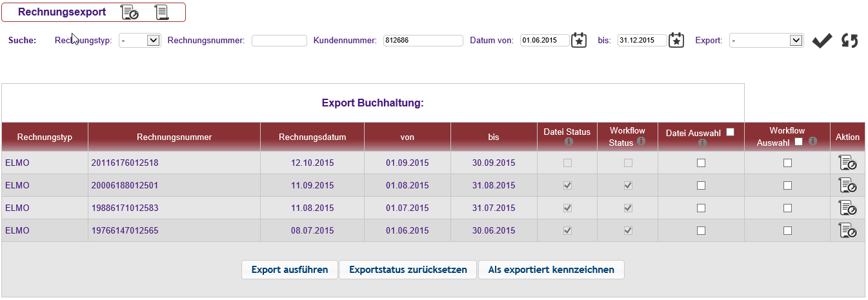
Task: Toggle select-all Datei Auswahl header checkbox
Action: click(x=730, y=132)
